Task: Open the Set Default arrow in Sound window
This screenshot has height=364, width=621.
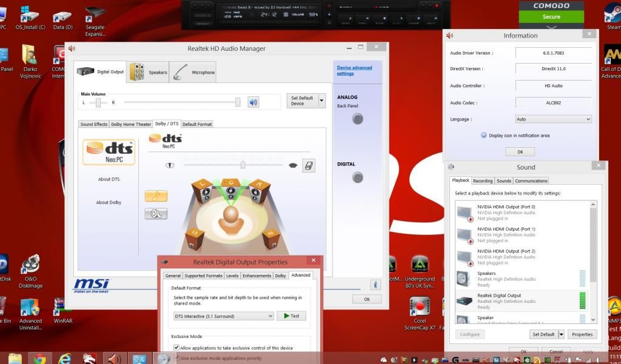Action: pos(561,334)
